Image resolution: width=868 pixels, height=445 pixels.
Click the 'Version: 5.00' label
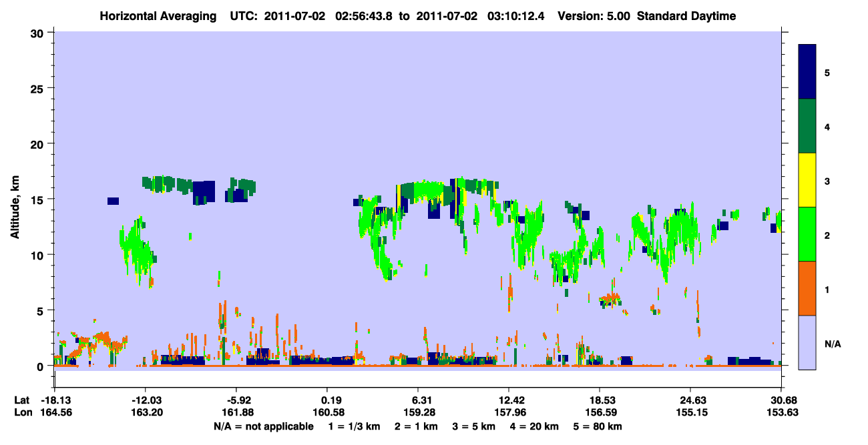(594, 16)
